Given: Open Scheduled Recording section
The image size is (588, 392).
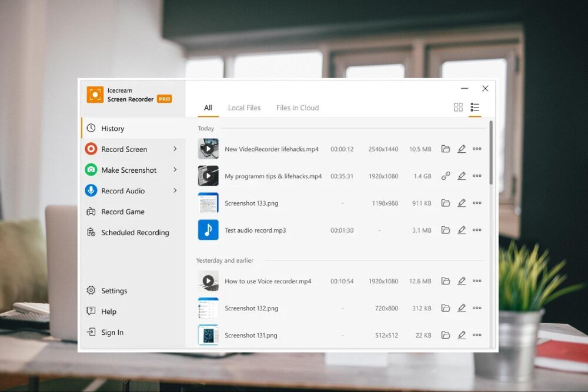Looking at the screenshot, I should point(135,233).
